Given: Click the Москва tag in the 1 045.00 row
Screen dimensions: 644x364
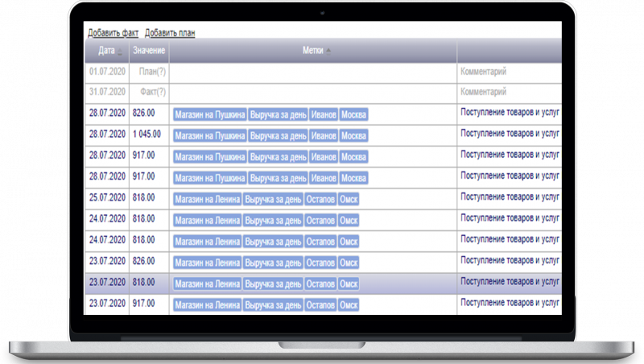Looking at the screenshot, I should coord(353,135).
